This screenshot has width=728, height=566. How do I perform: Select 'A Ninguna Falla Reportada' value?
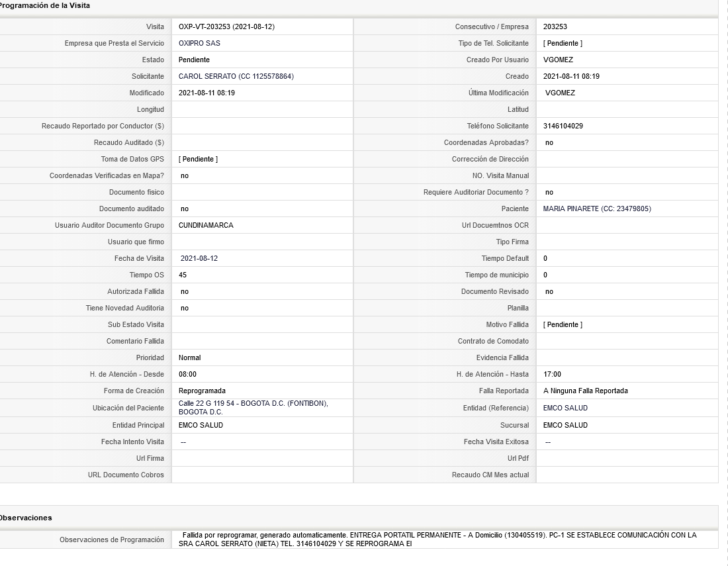[586, 391]
